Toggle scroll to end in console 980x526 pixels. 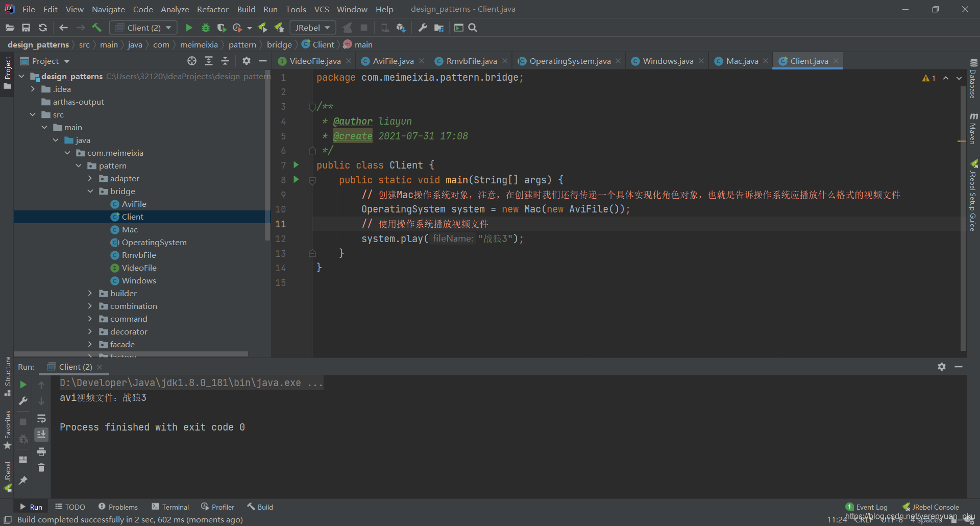coord(41,435)
